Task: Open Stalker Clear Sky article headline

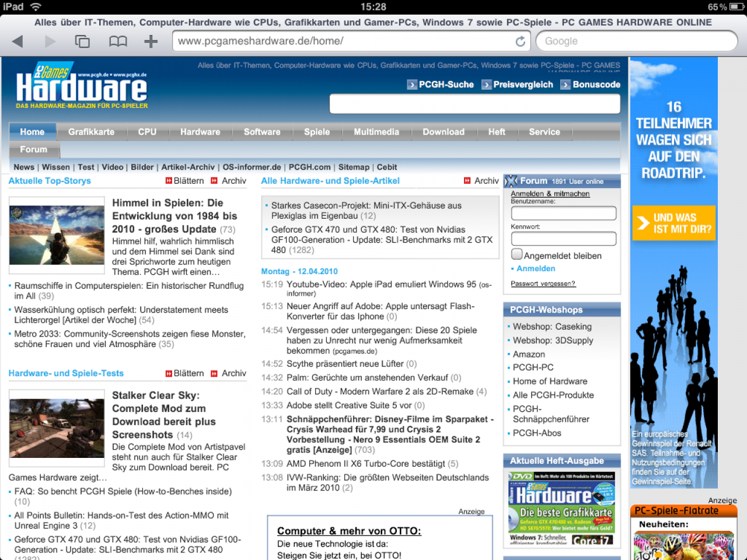Action: [x=163, y=415]
